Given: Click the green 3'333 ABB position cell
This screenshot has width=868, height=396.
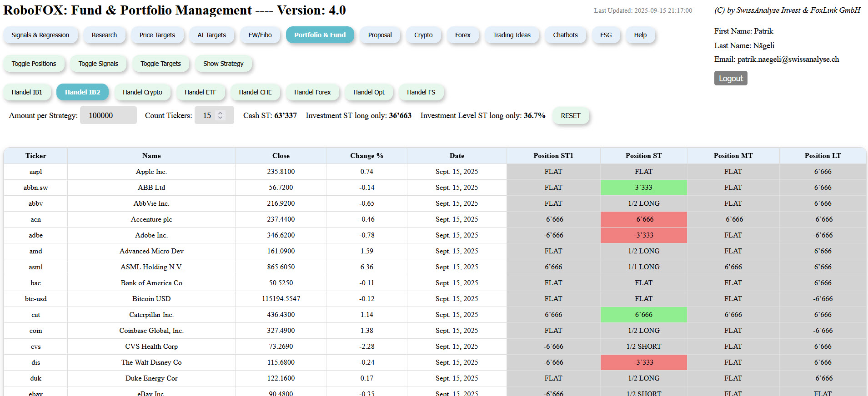Looking at the screenshot, I should (x=643, y=188).
